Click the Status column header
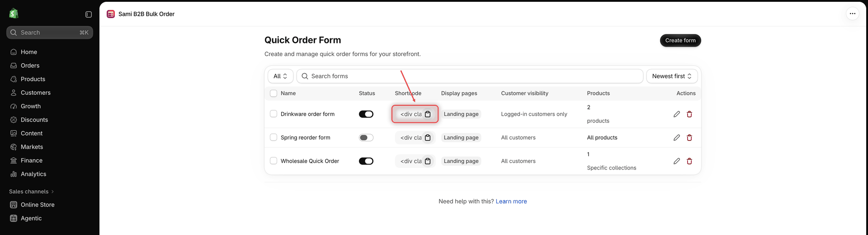Image resolution: width=868 pixels, height=235 pixels. 367,93
